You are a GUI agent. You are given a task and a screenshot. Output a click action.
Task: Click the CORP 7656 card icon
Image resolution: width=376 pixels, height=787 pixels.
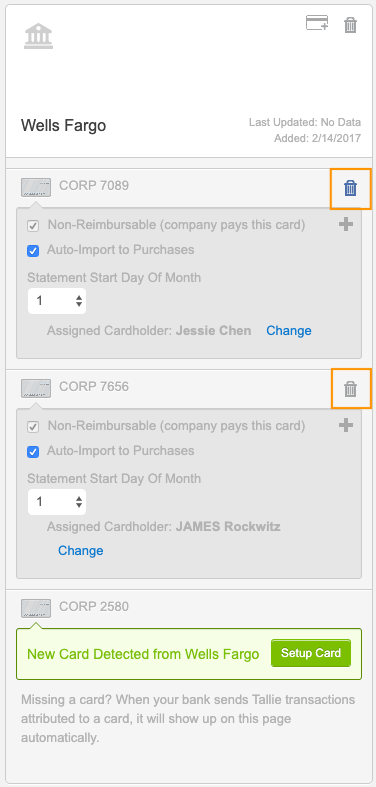pos(36,388)
